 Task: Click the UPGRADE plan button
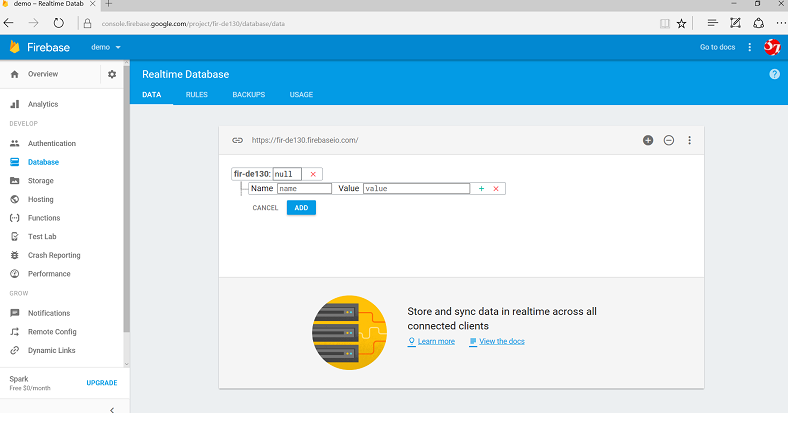pos(102,383)
